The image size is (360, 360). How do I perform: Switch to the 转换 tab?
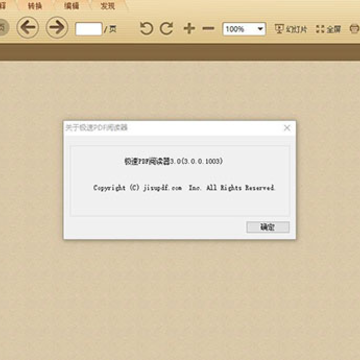coord(35,6)
